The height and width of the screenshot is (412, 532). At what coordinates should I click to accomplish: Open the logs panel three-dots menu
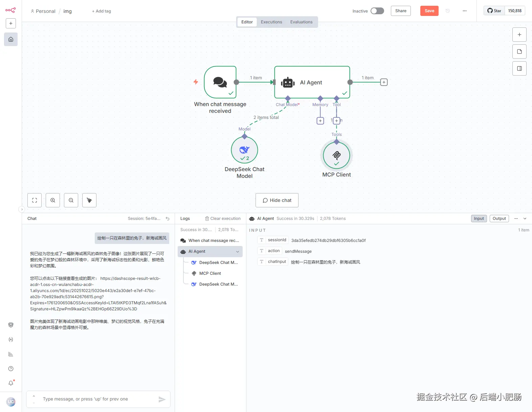tap(516, 219)
